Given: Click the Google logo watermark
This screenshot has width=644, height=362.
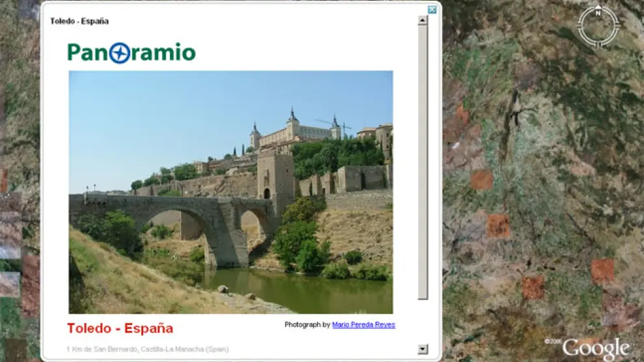Looking at the screenshot, I should click(x=595, y=349).
